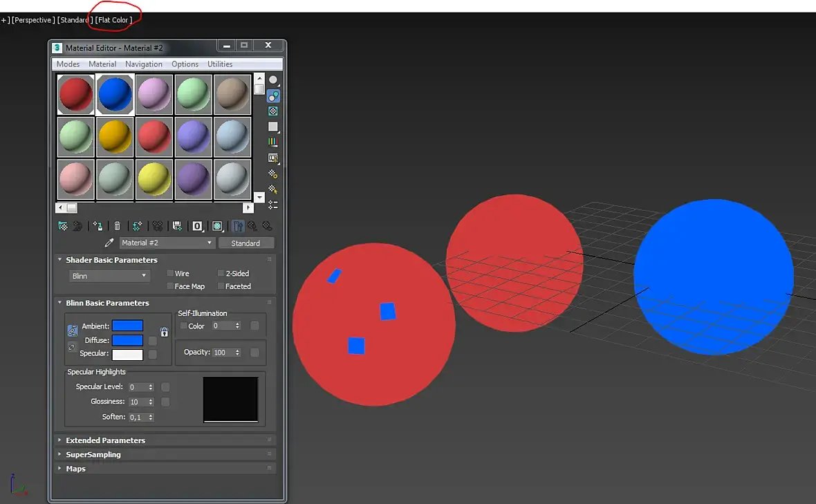Select the blue material sample slot
This screenshot has height=504, width=816.
coord(115,95)
